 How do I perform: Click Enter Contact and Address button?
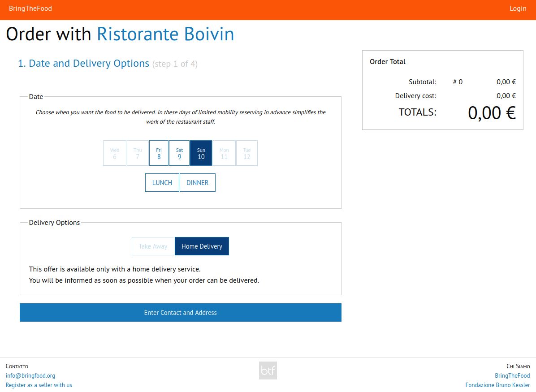point(181,312)
